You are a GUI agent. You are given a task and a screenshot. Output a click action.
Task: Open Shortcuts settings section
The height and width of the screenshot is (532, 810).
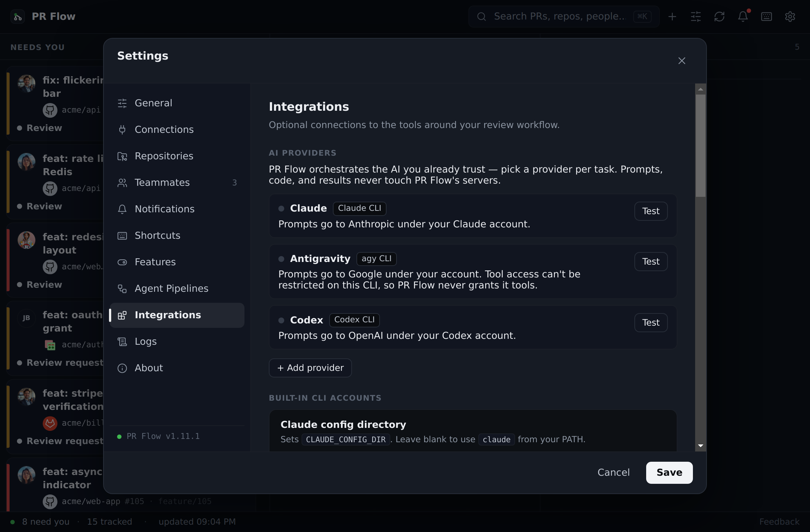click(x=177, y=236)
